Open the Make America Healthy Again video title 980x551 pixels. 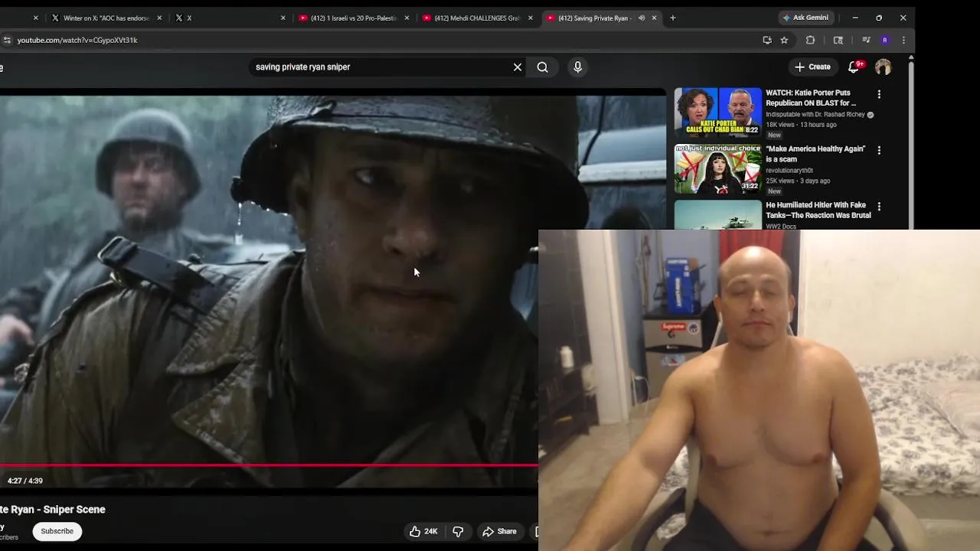point(815,154)
